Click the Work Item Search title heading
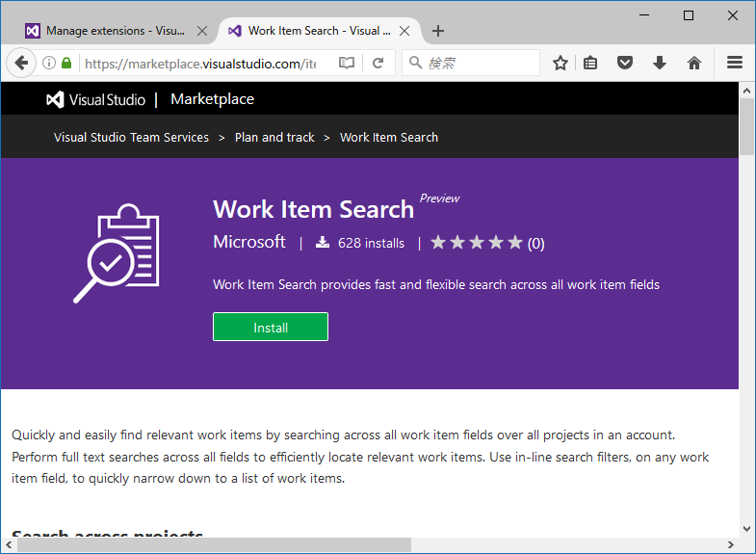The height and width of the screenshot is (554, 756). point(313,209)
